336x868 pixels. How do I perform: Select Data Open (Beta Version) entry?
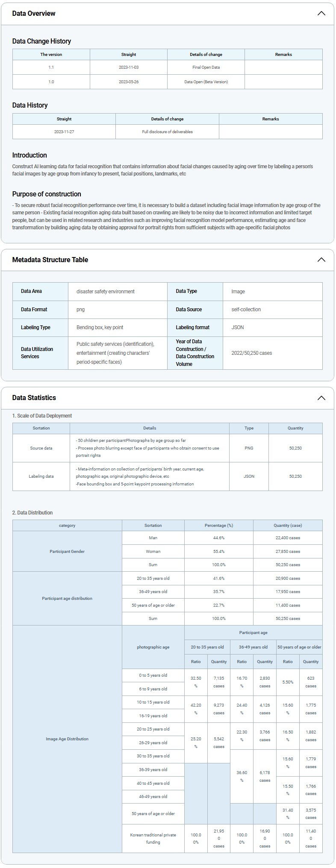tap(206, 82)
